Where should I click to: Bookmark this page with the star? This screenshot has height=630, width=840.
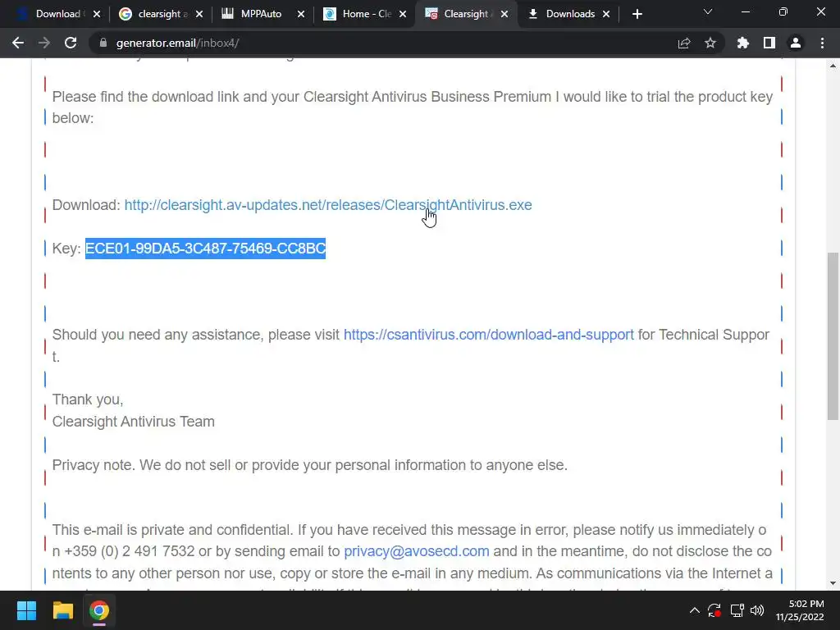tap(710, 43)
